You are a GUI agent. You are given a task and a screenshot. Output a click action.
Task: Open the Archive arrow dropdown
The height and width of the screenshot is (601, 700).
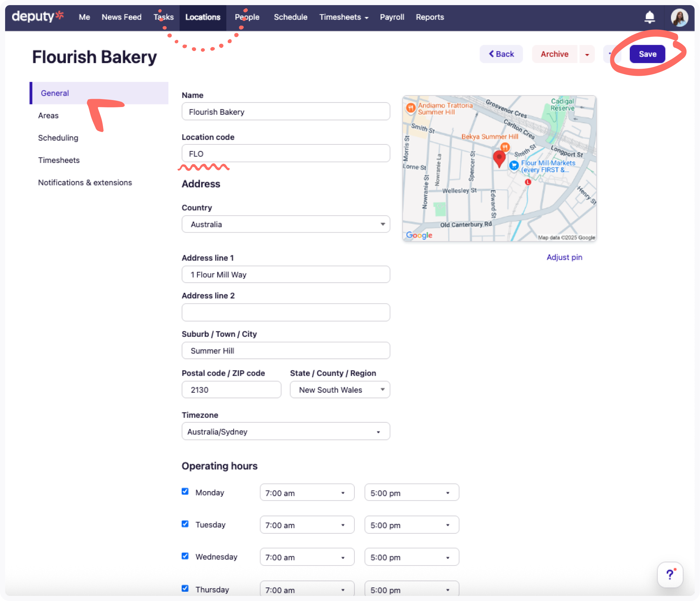(x=587, y=54)
